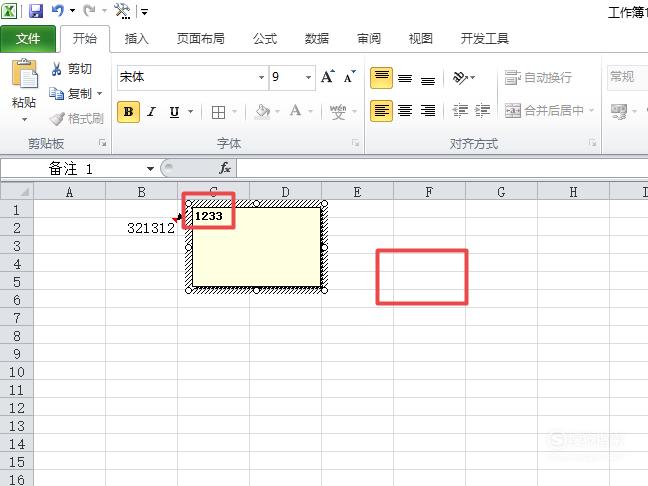Viewport: 648px width, 486px height.
Task: Open the Copy dropdown arrow
Action: pos(100,94)
